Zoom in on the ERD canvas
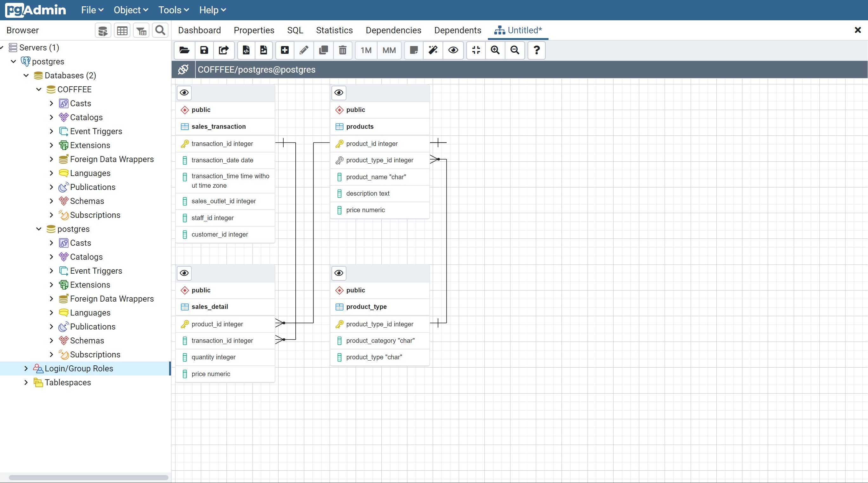The width and height of the screenshot is (868, 483). [x=495, y=50]
